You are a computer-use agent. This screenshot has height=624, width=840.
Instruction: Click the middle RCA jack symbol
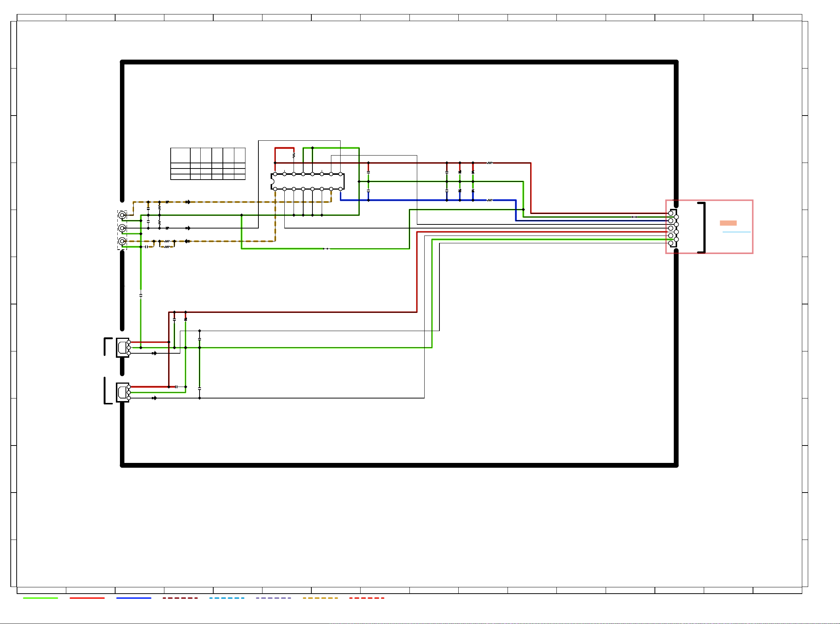(122, 228)
